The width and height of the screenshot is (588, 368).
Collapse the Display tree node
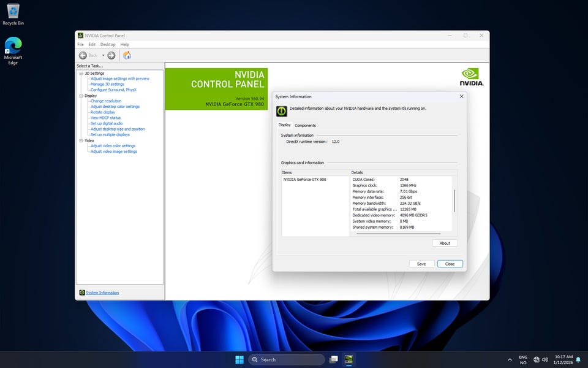pyautogui.click(x=81, y=96)
